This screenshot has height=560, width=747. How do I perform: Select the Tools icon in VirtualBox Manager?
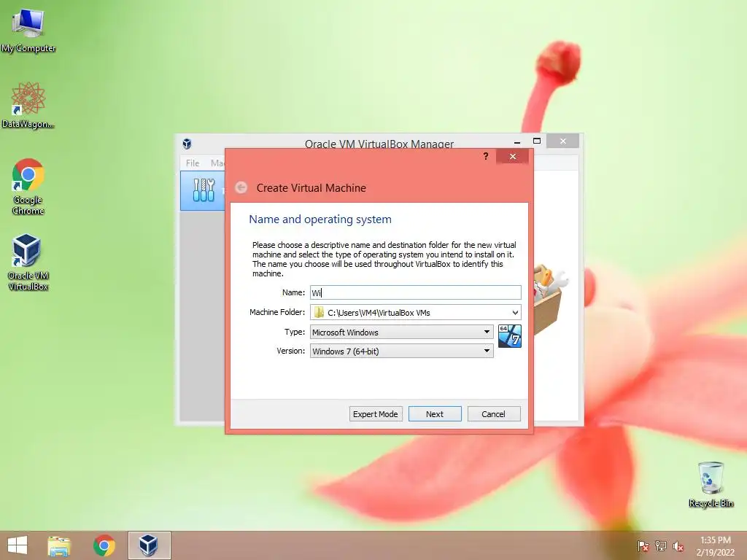[x=204, y=190]
